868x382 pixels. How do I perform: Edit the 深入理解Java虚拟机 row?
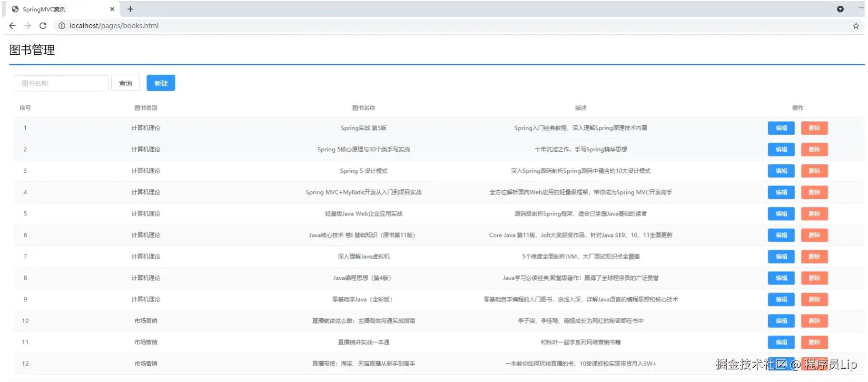coord(781,256)
